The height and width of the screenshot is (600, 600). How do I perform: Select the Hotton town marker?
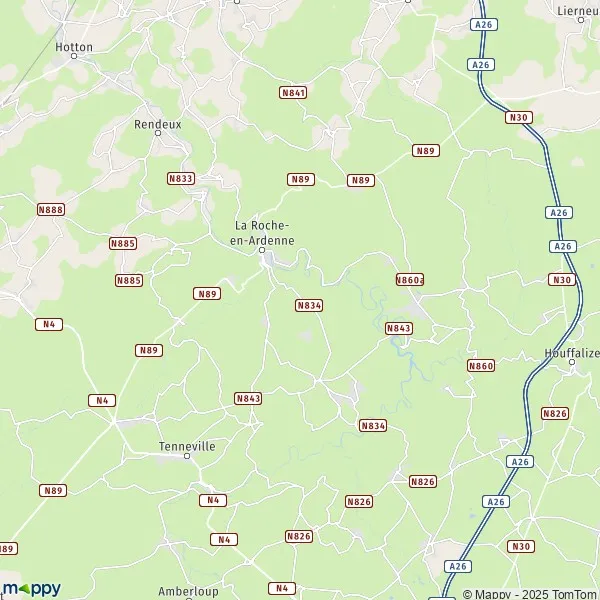(x=74, y=56)
